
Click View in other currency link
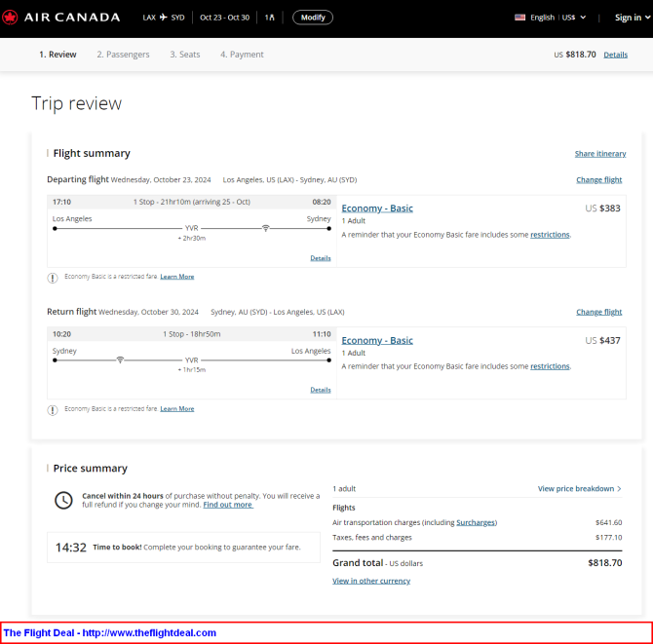[371, 581]
